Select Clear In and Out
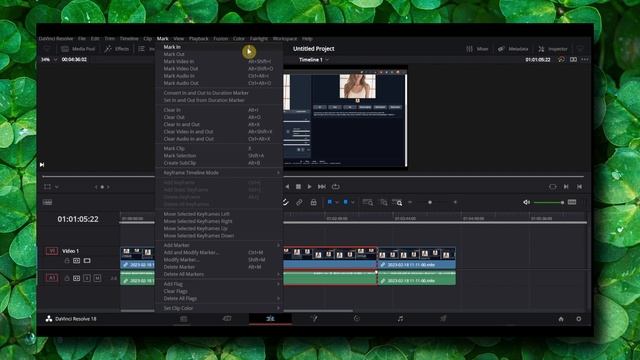The height and width of the screenshot is (360, 640). tap(219, 124)
